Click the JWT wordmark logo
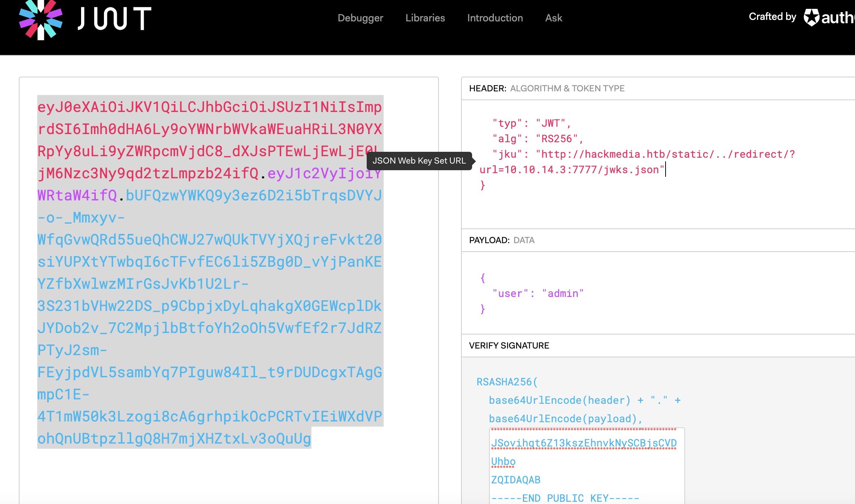Screen dimensions: 855x504 (x=115, y=18)
